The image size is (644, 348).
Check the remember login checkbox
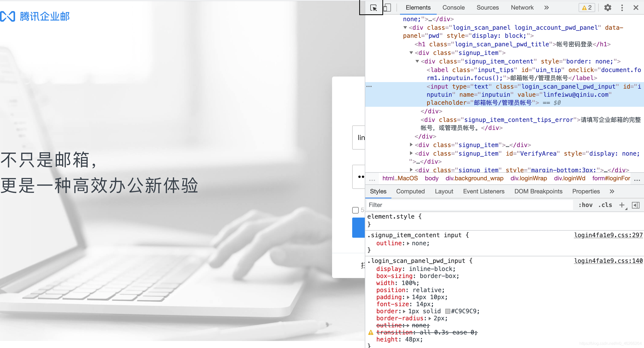coord(355,210)
